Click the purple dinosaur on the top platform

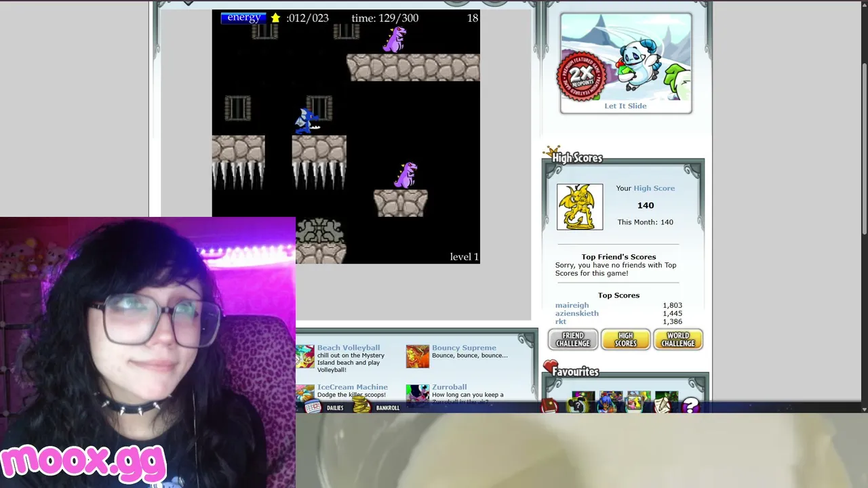[395, 39]
